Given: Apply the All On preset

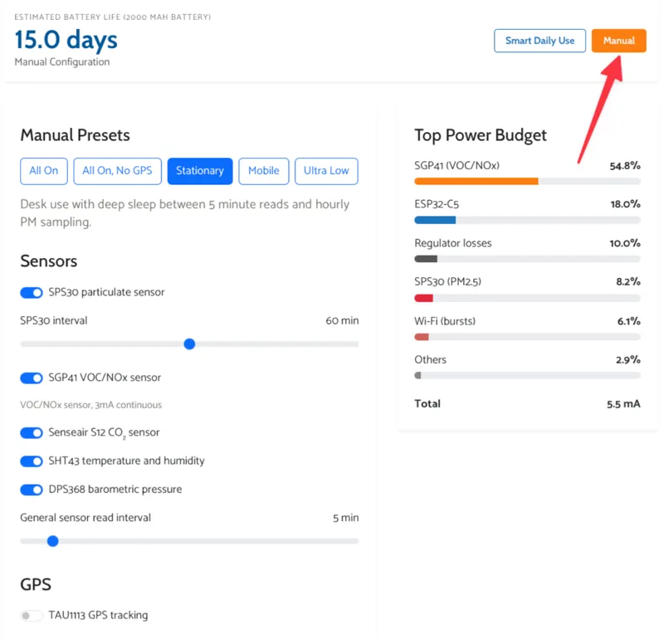Looking at the screenshot, I should [x=43, y=171].
